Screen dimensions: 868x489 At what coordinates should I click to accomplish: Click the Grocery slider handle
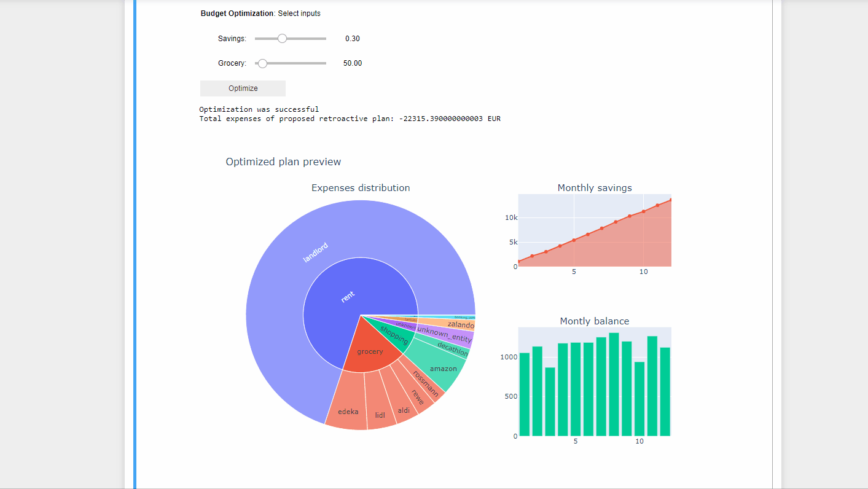click(x=262, y=63)
